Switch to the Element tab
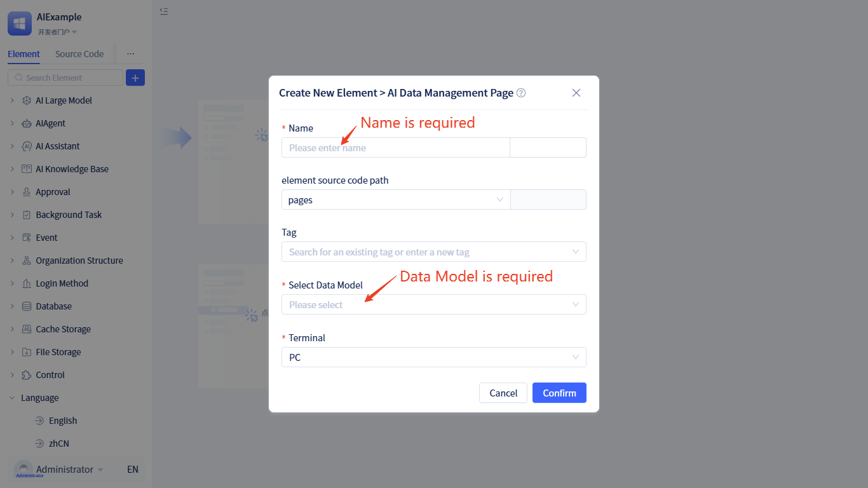This screenshot has width=868, height=488. [24, 54]
